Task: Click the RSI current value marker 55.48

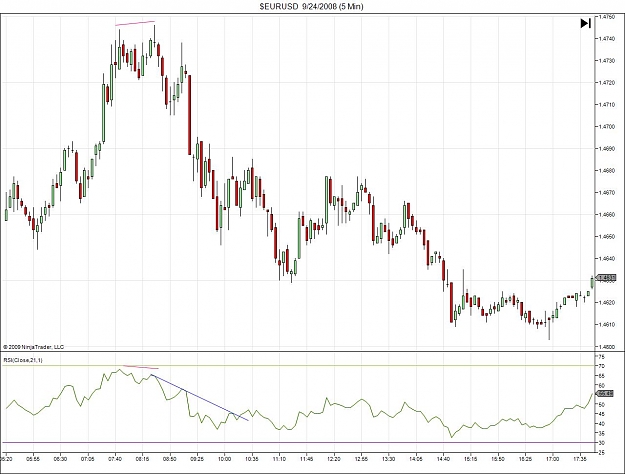Action: (606, 394)
